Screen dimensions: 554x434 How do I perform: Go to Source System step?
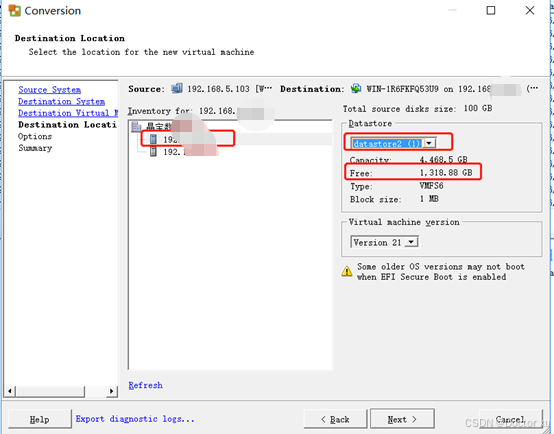click(49, 90)
